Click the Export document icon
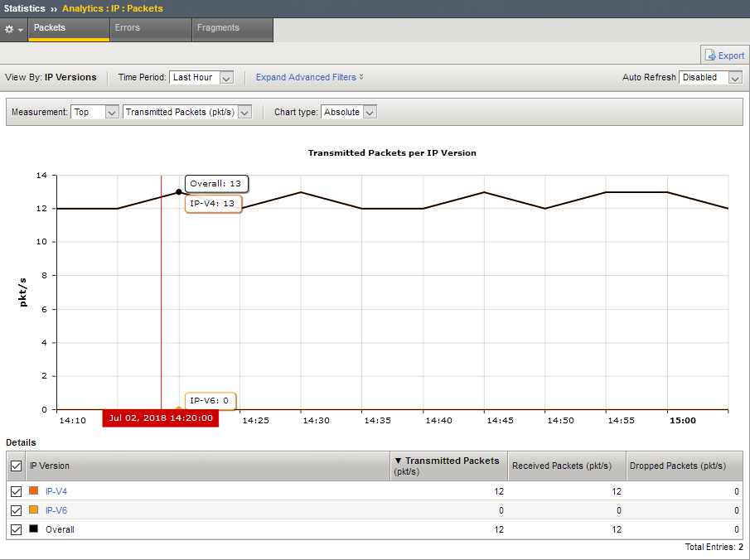This screenshot has height=560, width=750. [x=710, y=56]
